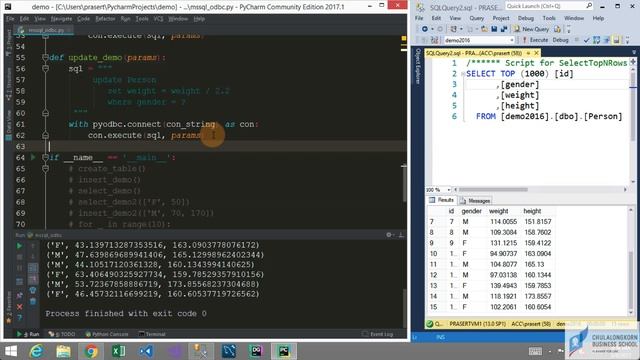Open Visual Studio Code from the taskbar
Screen dimensions: 640x360
click(146, 351)
